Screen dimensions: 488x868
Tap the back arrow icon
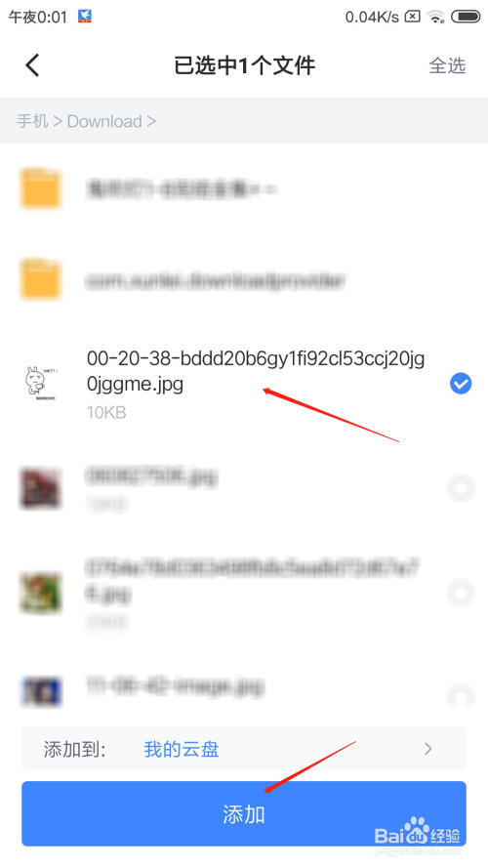(32, 65)
